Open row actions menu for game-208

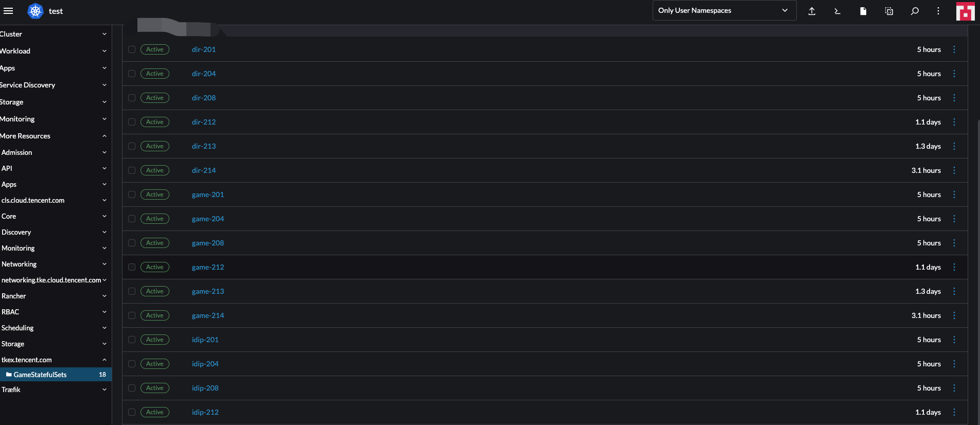tap(954, 243)
